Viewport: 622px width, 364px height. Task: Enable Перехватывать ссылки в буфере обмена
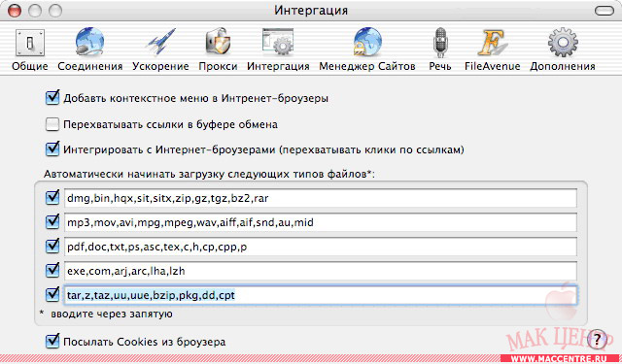pos(52,124)
